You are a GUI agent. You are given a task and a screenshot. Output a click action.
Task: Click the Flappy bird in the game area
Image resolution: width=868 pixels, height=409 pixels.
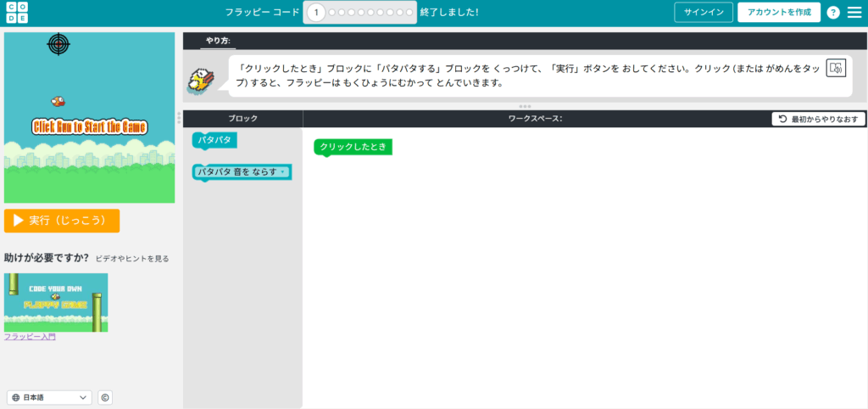pos(58,101)
